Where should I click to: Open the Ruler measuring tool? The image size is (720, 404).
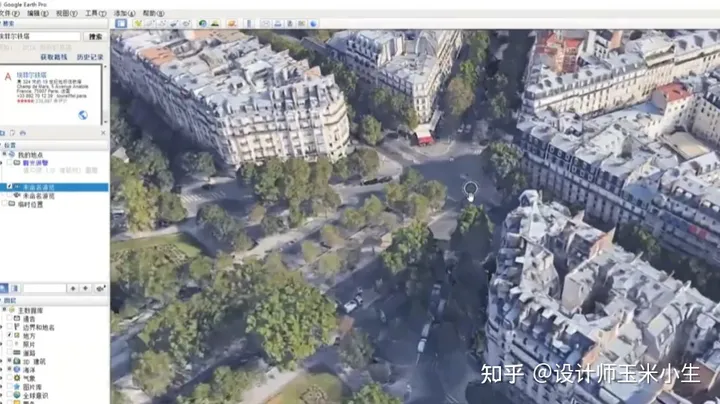(x=249, y=23)
